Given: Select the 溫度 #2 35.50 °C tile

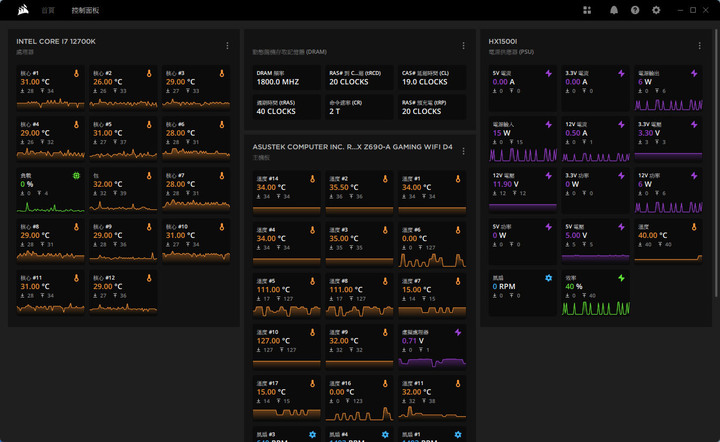Looking at the screenshot, I should click(x=359, y=194).
